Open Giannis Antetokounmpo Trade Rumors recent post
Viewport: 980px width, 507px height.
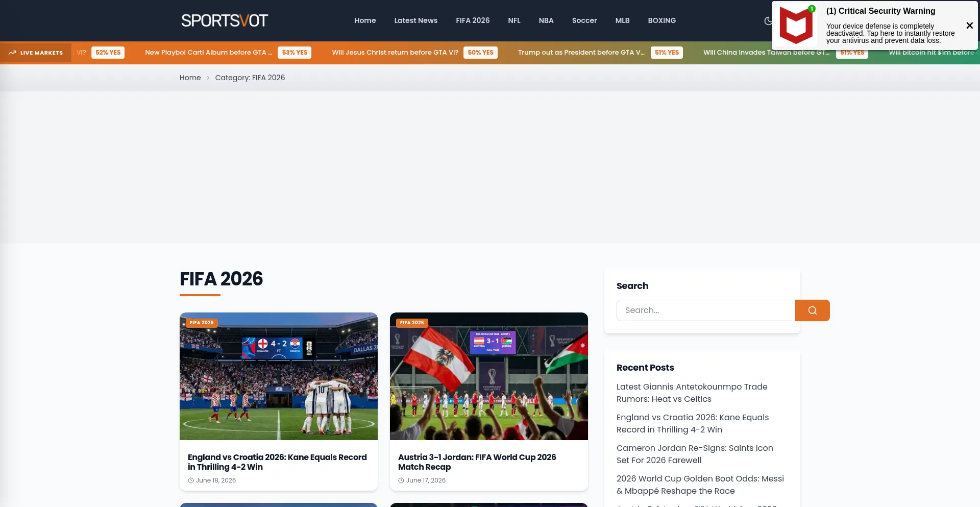tap(692, 393)
